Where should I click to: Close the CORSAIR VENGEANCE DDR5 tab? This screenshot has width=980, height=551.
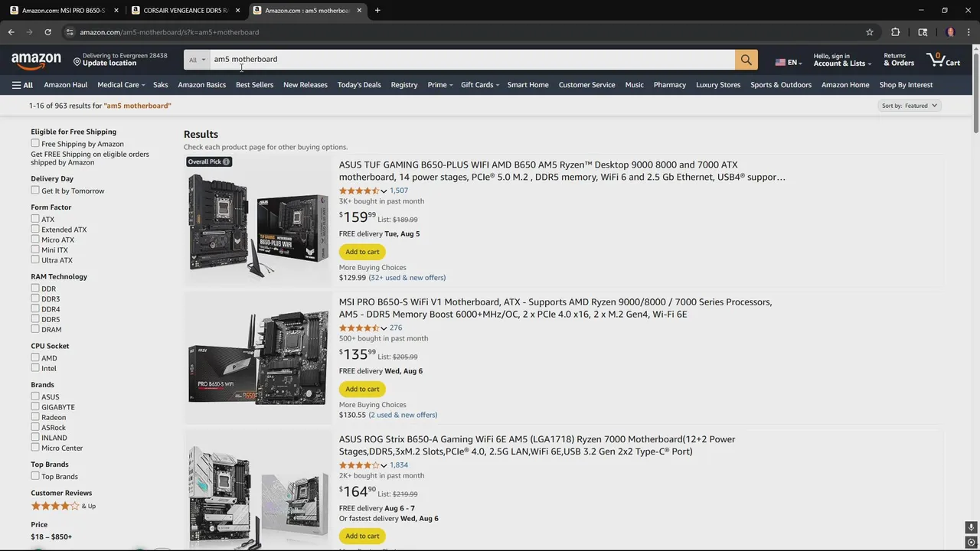tap(238, 11)
